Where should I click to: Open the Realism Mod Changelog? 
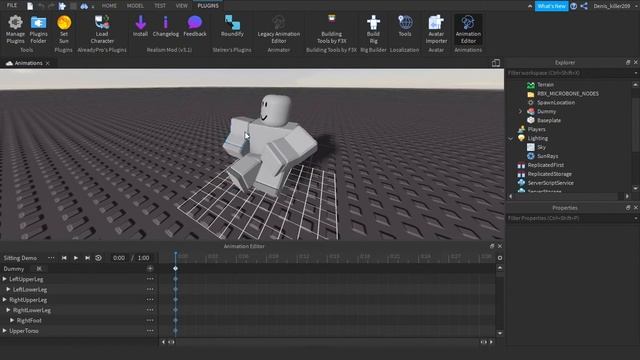click(165, 26)
